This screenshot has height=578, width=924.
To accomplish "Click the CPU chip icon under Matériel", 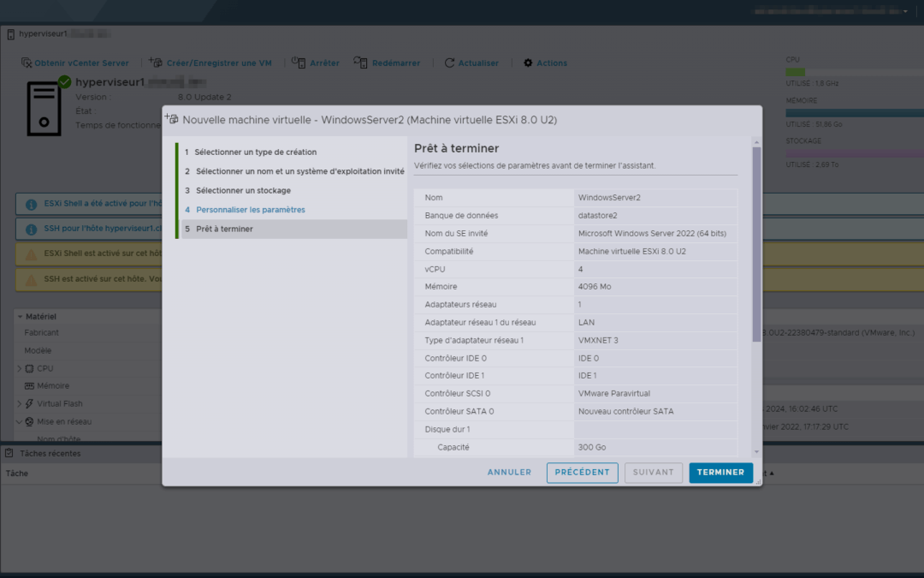I will click(29, 368).
